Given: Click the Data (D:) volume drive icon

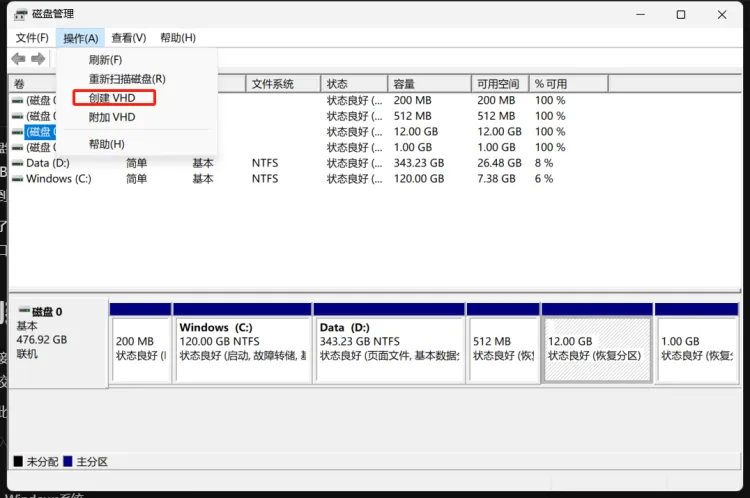Looking at the screenshot, I should coord(18,163).
